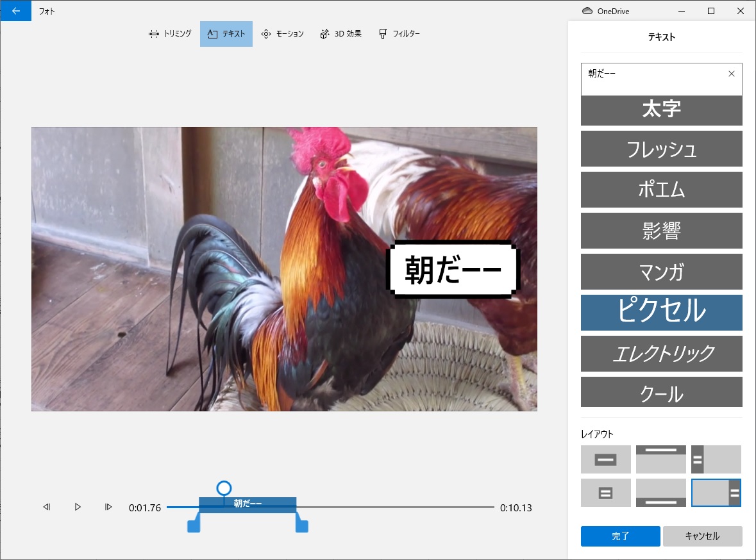This screenshot has width=756, height=560.
Task: Choose the top-left layout option
Action: click(605, 459)
